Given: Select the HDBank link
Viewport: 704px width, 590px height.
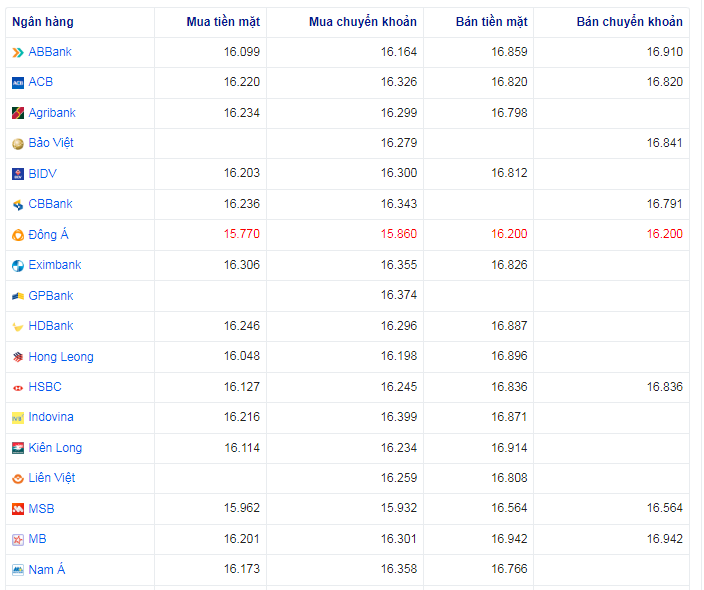Looking at the screenshot, I should [51, 326].
